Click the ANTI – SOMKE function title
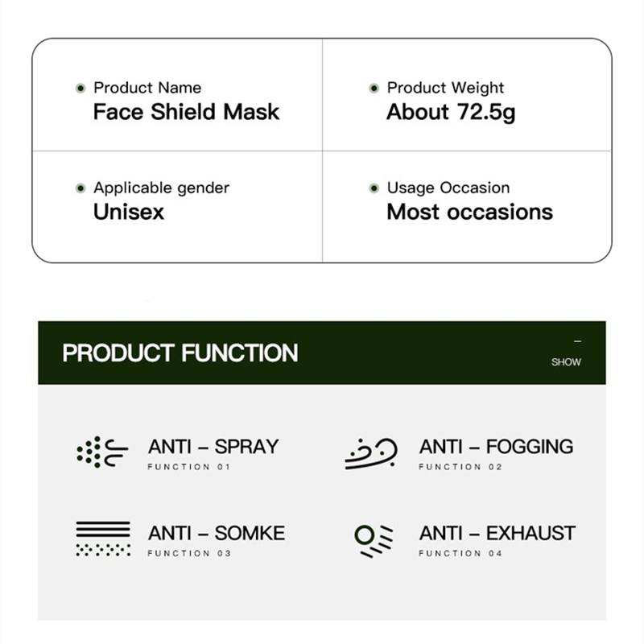 coord(217,533)
